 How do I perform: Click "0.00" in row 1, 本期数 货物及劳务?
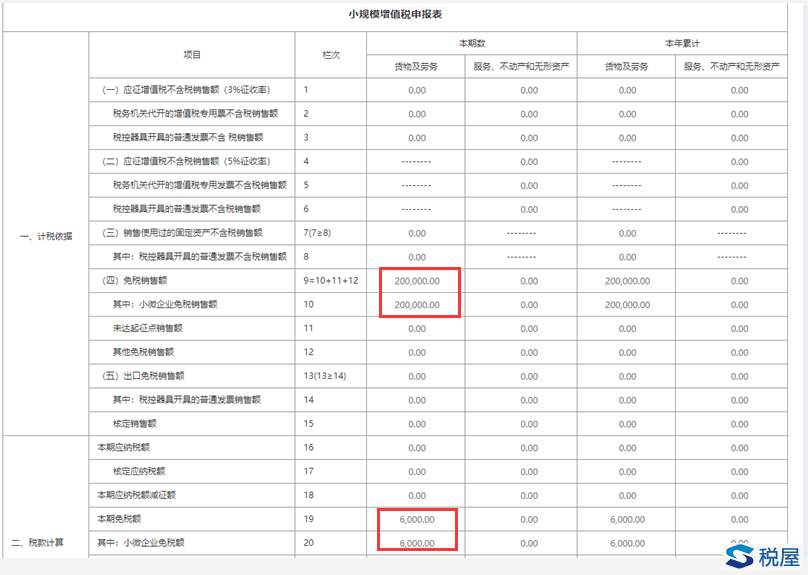(x=417, y=91)
